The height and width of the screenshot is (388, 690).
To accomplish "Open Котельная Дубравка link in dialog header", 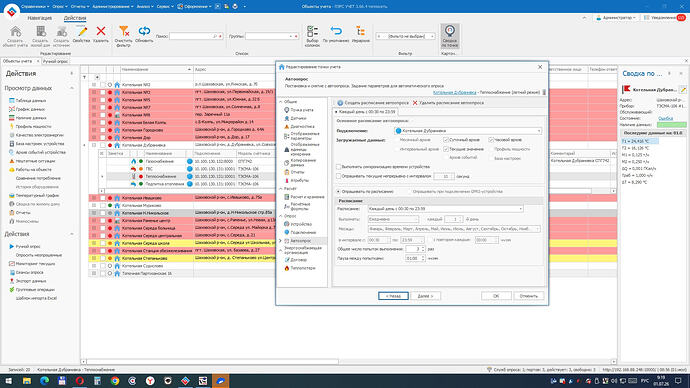I will (455, 93).
